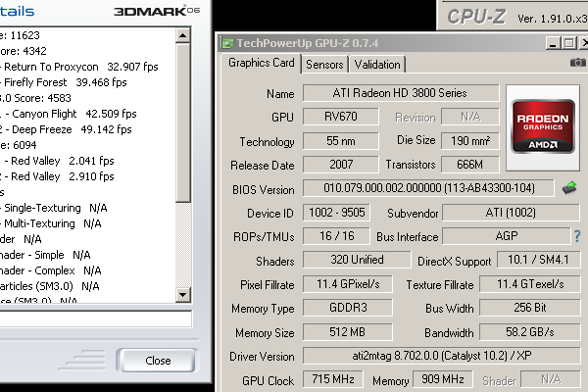
Task: Click scroll down arrow in 3DMark details
Action: (182, 295)
